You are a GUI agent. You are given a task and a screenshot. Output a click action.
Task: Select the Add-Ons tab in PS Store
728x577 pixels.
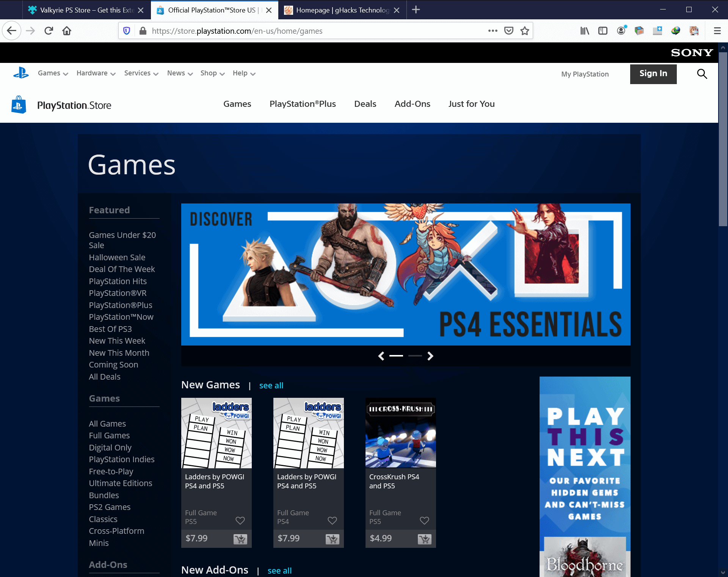412,104
